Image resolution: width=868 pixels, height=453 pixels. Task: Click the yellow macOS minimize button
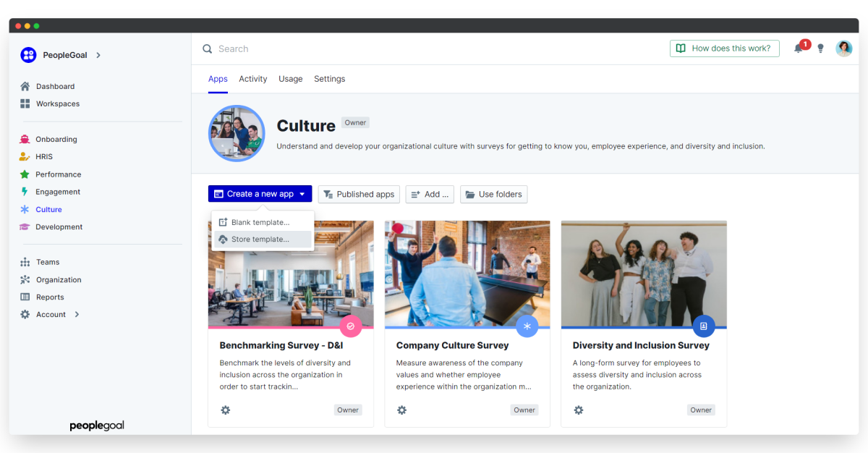[x=27, y=25]
